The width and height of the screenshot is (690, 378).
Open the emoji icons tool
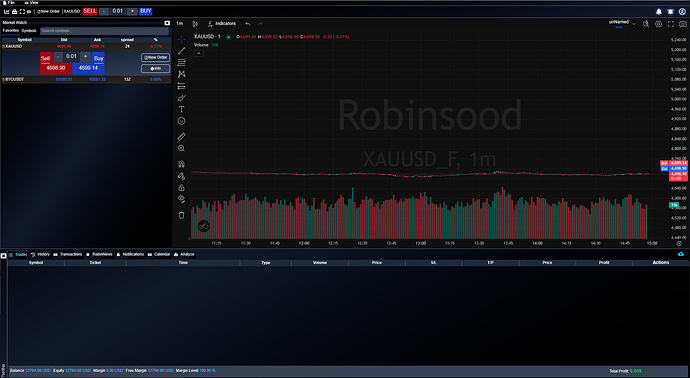click(x=181, y=121)
